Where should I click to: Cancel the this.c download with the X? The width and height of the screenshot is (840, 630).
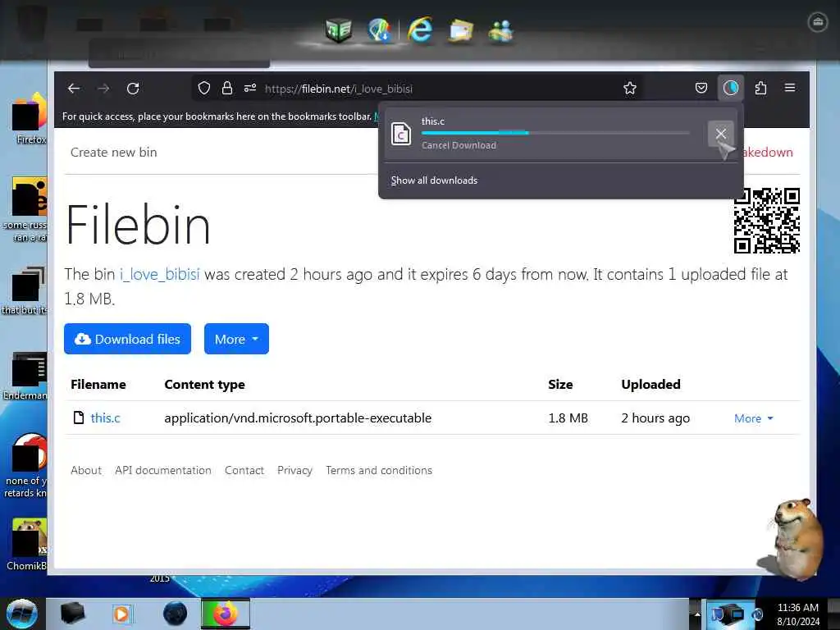[x=721, y=134]
